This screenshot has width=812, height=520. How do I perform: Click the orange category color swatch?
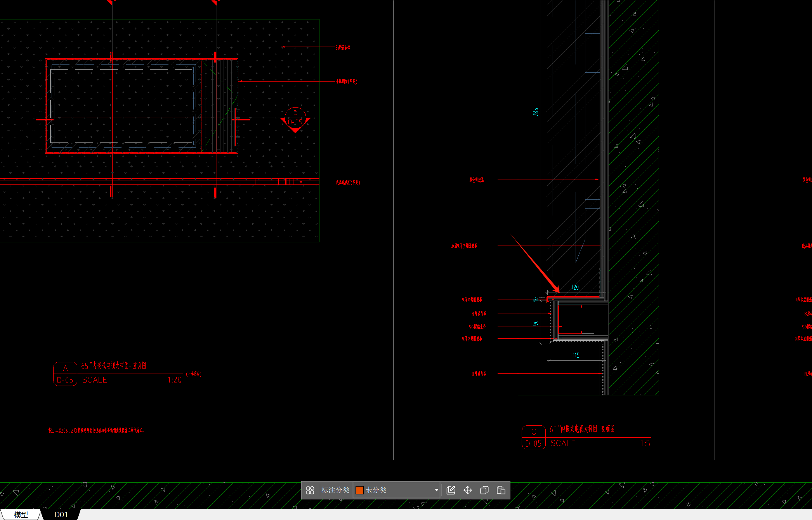pyautogui.click(x=359, y=490)
